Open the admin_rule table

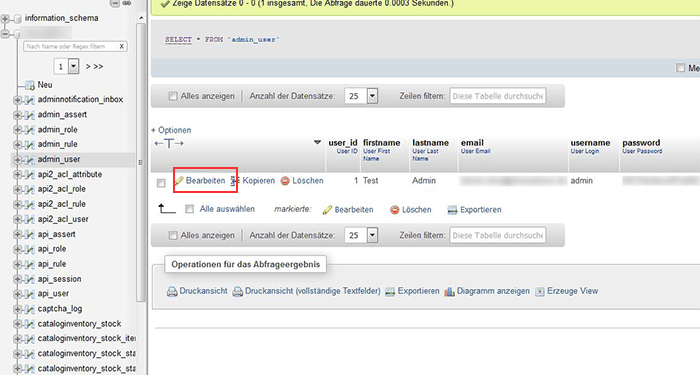(x=58, y=144)
